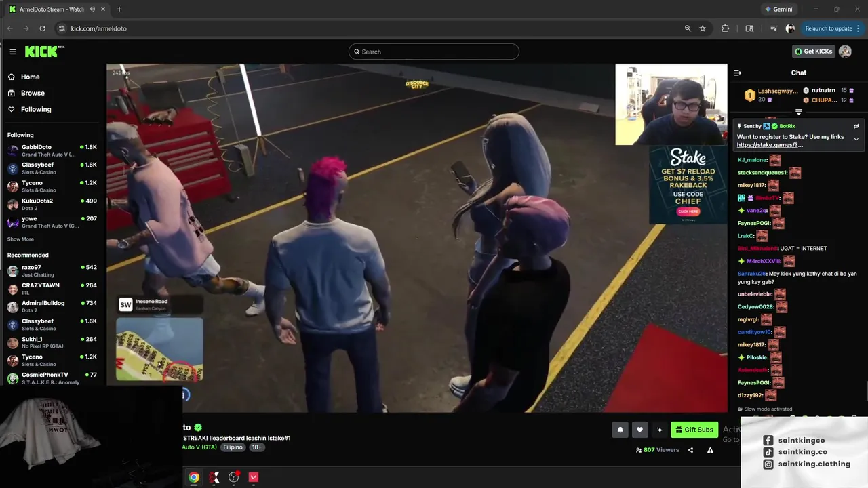Report the stream with warning icon
This screenshot has width=868, height=488.
(x=710, y=450)
